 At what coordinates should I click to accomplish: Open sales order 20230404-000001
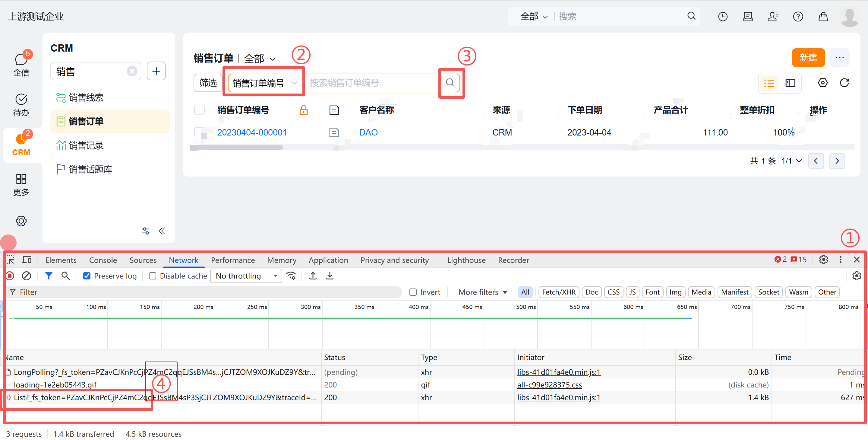tap(252, 132)
